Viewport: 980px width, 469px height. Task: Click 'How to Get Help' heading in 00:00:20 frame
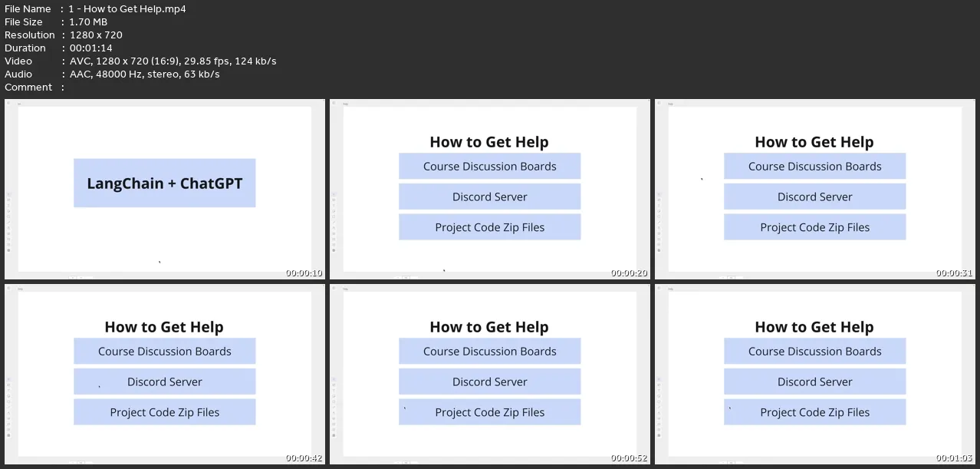click(x=489, y=142)
